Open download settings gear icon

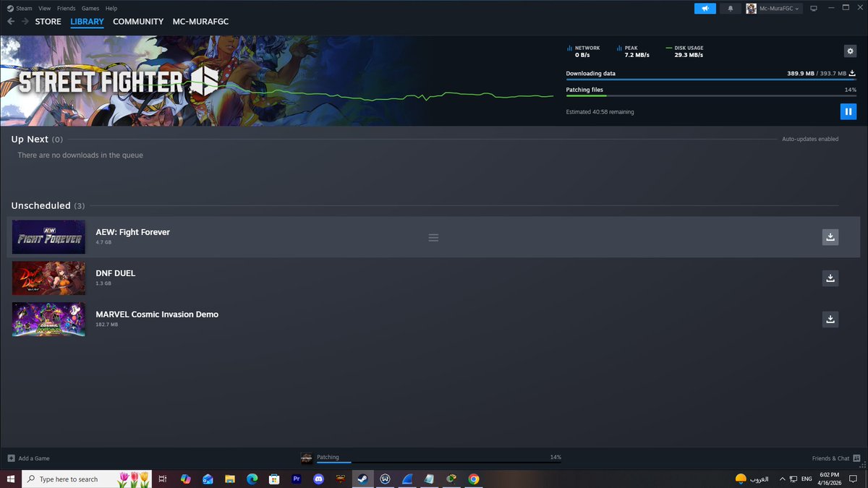pyautogui.click(x=850, y=51)
